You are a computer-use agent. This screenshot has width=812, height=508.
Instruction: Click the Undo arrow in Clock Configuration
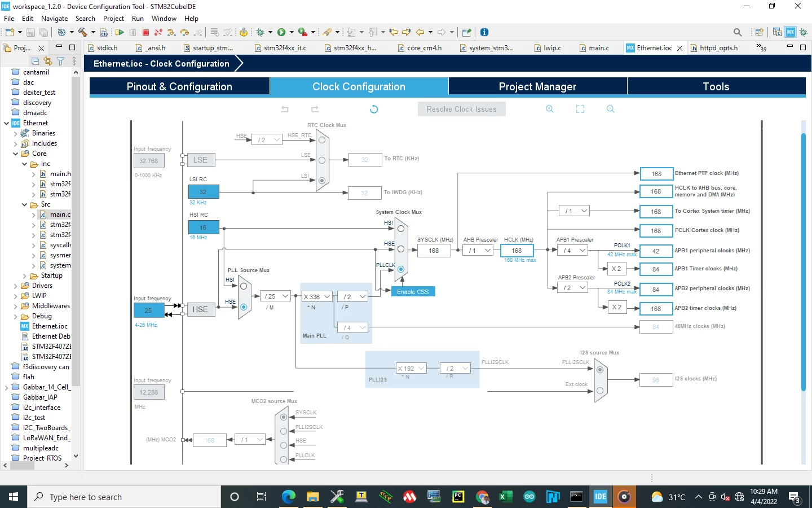[x=285, y=109]
